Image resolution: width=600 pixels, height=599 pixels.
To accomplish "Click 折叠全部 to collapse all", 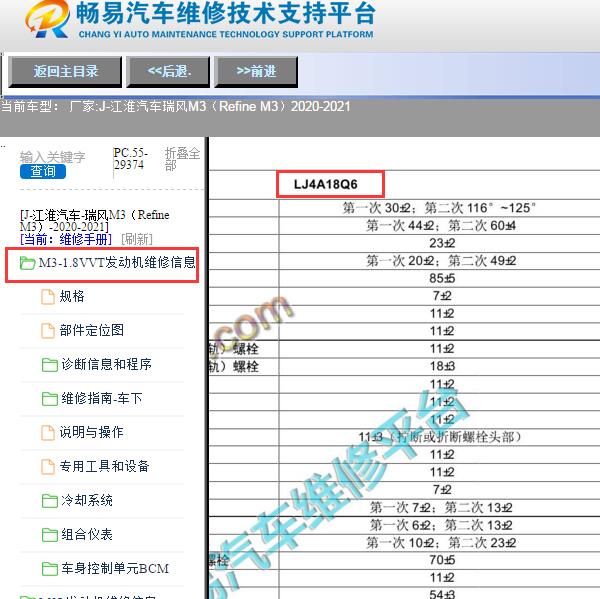I will click(x=182, y=158).
